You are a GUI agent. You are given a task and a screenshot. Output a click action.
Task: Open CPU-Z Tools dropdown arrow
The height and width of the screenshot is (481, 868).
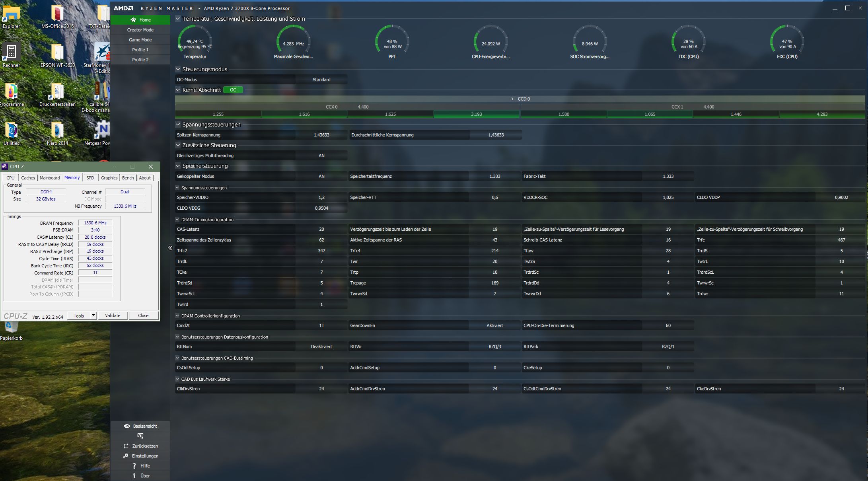click(93, 315)
